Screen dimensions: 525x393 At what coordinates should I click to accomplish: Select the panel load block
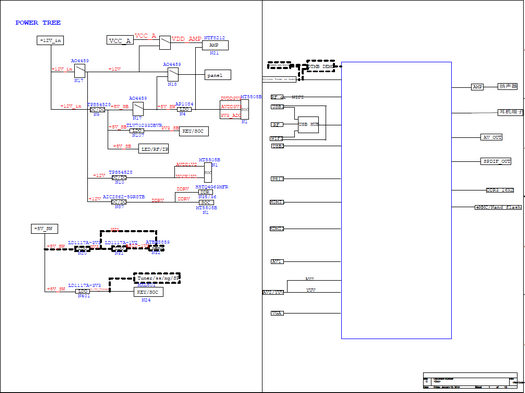[218, 75]
